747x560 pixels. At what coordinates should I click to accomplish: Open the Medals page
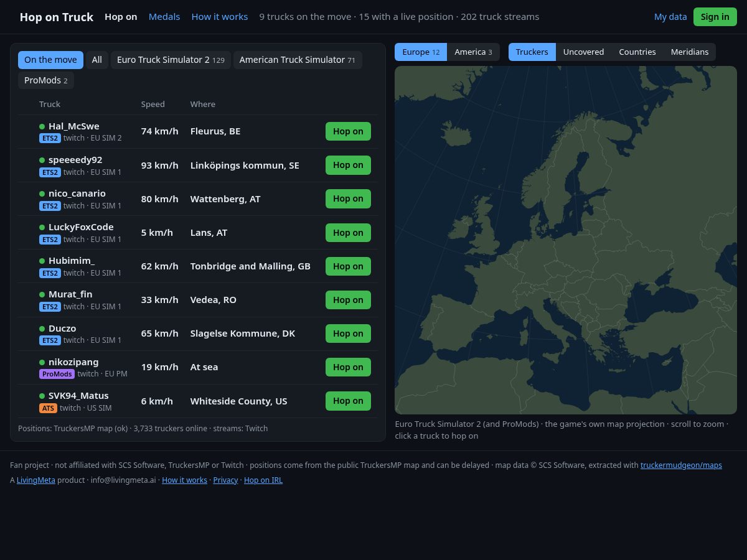tap(164, 17)
